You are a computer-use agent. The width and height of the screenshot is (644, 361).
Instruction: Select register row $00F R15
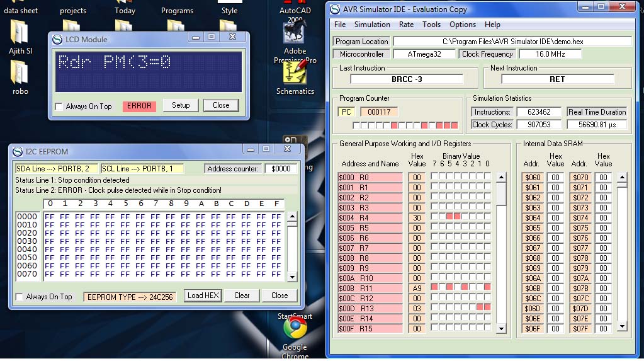pyautogui.click(x=370, y=328)
